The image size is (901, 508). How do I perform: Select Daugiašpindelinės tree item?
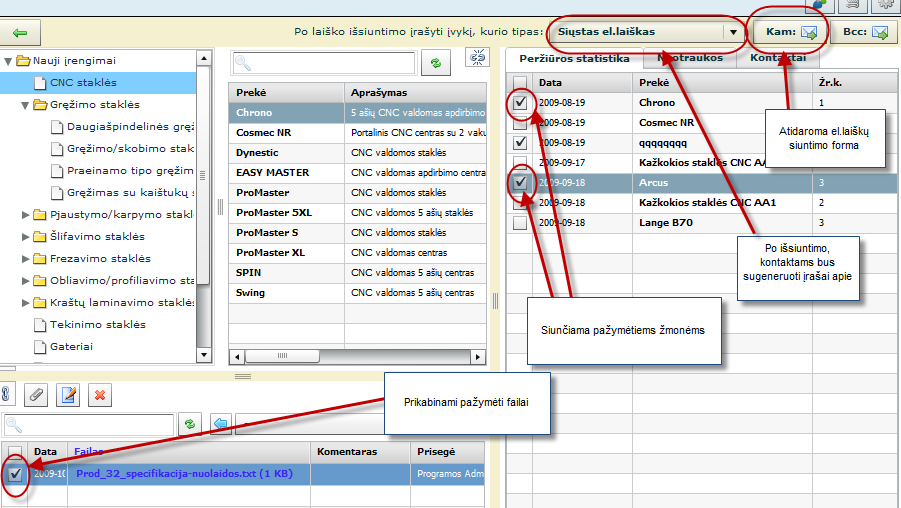point(130,126)
